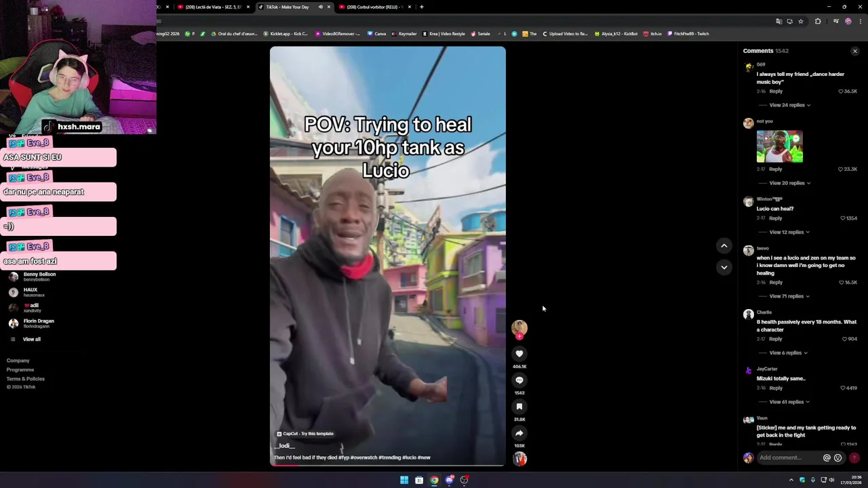The height and width of the screenshot is (488, 868).
Task: Expand View 24 replies
Action: (x=790, y=105)
